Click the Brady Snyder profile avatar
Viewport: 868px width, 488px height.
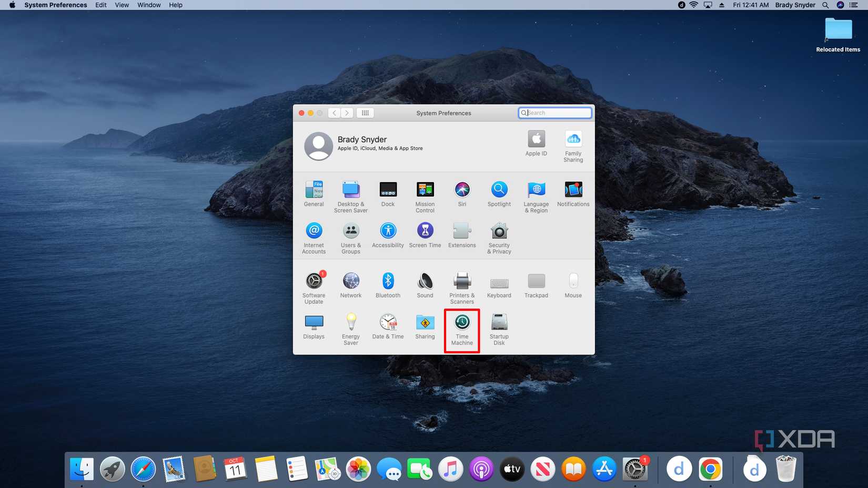coord(319,146)
